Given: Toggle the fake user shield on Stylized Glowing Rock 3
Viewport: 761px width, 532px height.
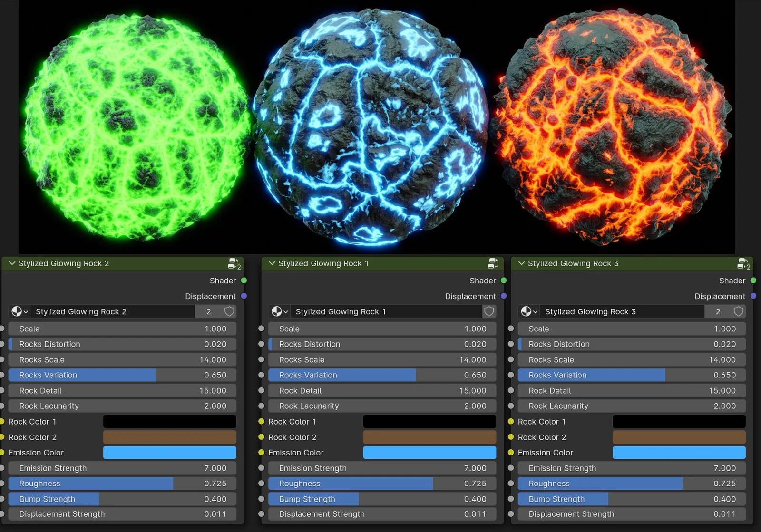Looking at the screenshot, I should click(x=739, y=311).
